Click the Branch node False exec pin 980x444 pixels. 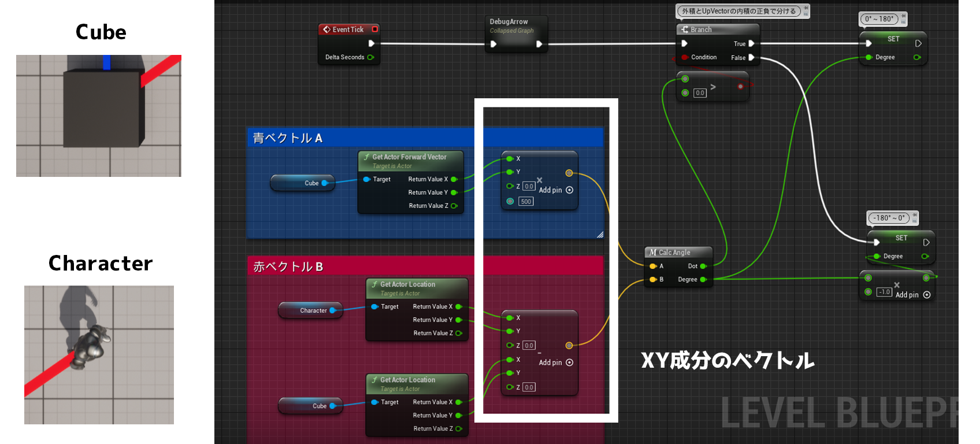751,57
